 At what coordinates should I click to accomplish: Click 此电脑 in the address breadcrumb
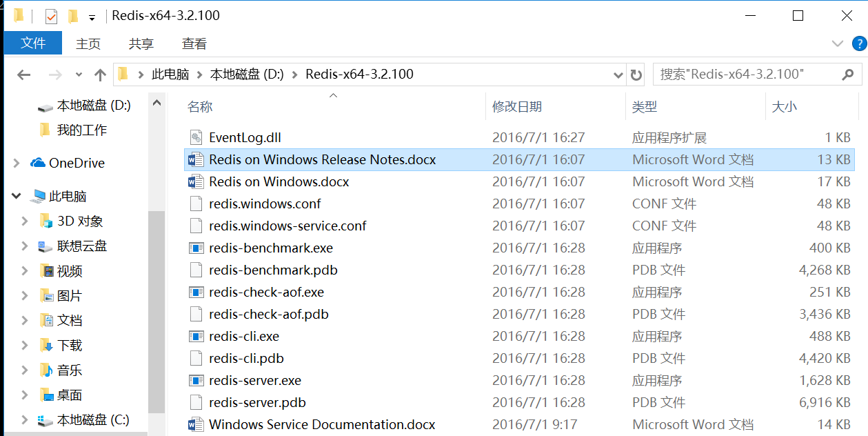click(170, 75)
